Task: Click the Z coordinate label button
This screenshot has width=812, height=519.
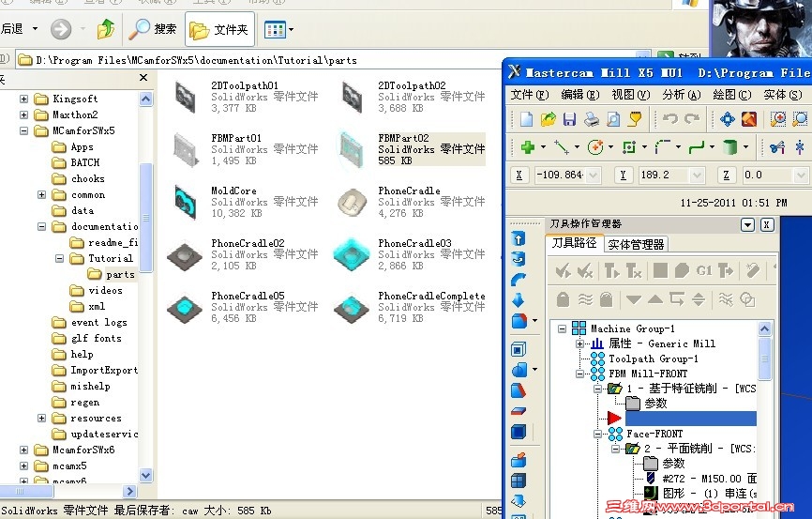Action: pos(726,176)
